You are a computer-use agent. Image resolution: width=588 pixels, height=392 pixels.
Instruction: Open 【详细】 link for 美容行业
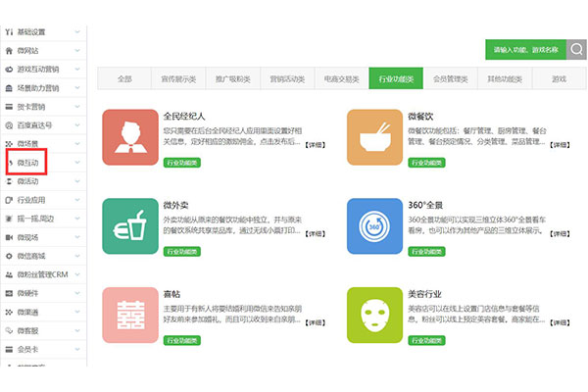tap(560, 322)
